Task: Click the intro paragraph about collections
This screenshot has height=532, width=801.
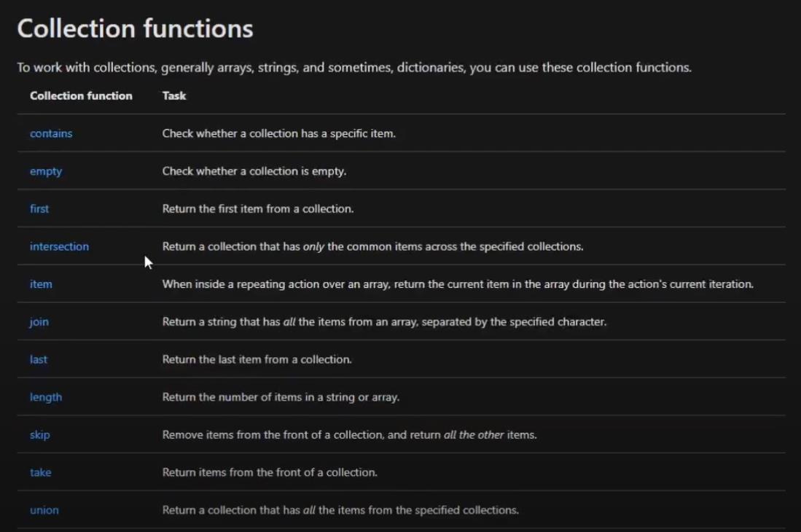Action: (354, 68)
